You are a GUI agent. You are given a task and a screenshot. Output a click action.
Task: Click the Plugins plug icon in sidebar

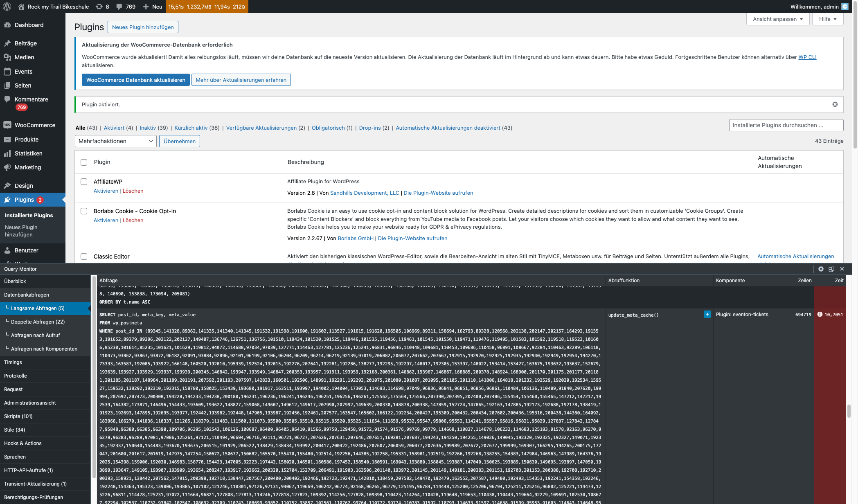coord(7,200)
